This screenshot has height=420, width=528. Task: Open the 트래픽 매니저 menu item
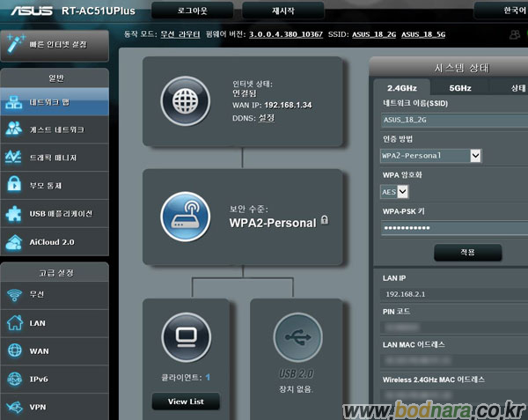point(55,158)
